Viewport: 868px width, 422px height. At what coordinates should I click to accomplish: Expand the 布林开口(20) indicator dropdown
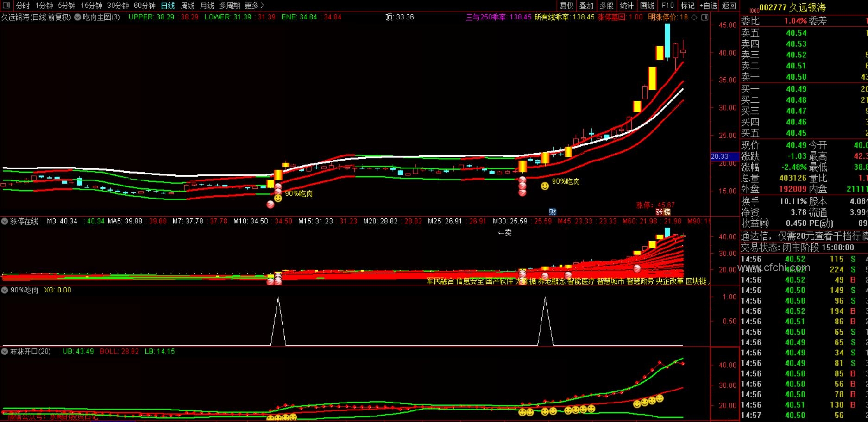coord(5,351)
